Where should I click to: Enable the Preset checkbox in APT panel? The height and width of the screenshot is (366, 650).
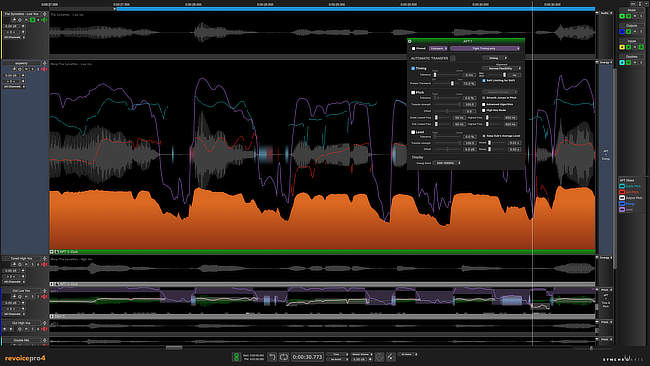413,48
